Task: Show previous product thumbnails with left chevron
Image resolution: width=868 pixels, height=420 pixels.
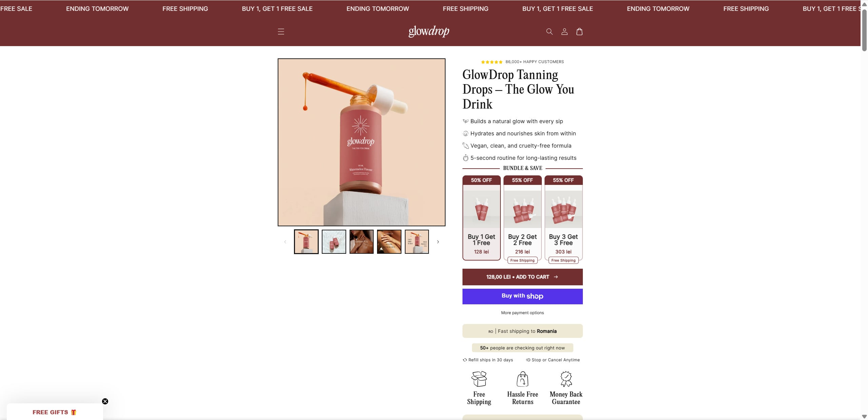Action: coord(285,242)
